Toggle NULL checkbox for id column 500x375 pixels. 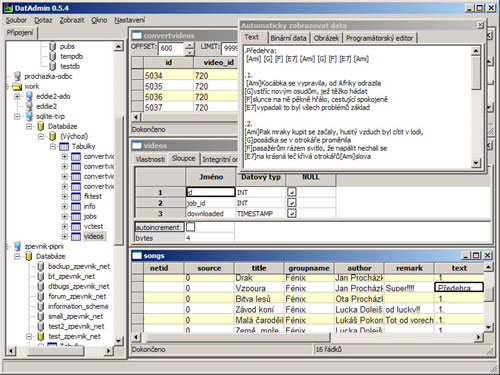coord(291,192)
